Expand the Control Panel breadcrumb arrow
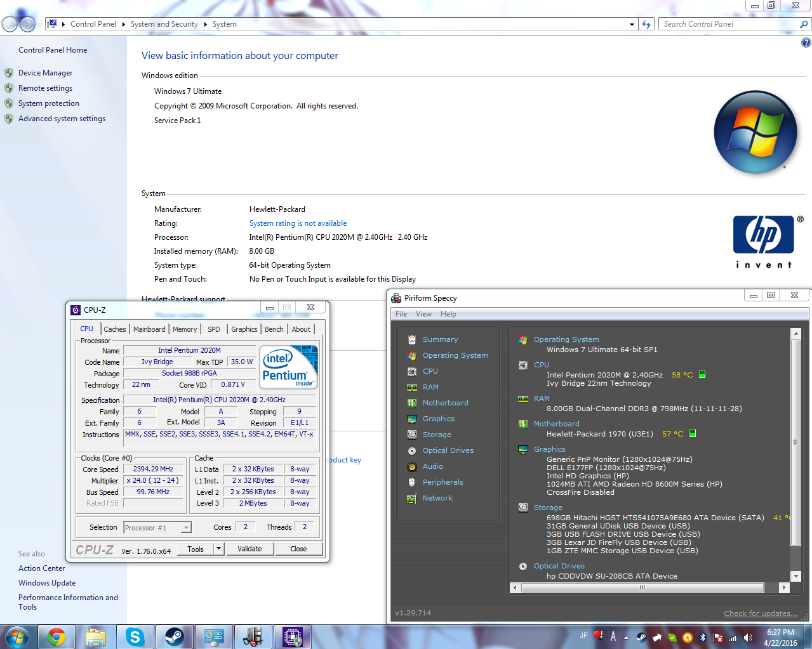The width and height of the screenshot is (812, 649). (123, 24)
